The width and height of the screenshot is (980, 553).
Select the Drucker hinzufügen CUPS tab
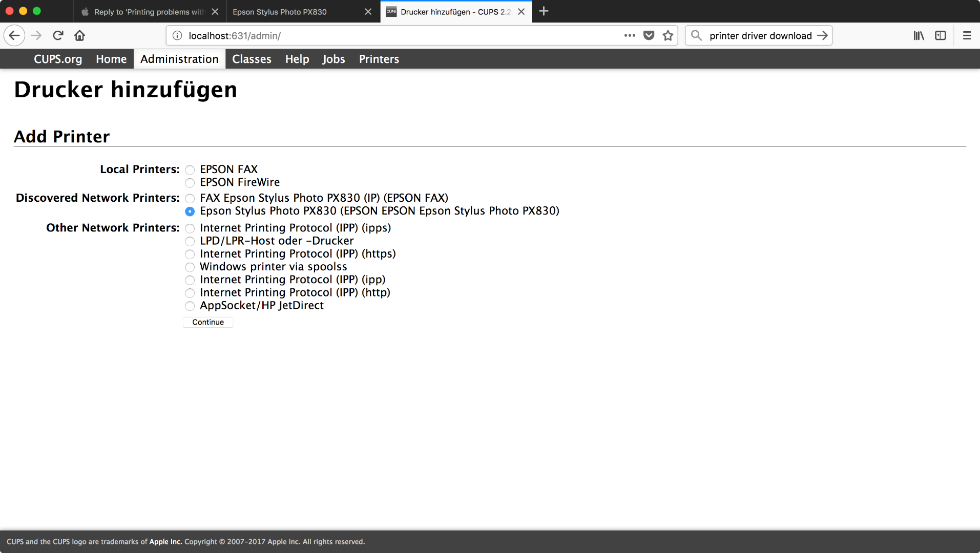pos(456,12)
